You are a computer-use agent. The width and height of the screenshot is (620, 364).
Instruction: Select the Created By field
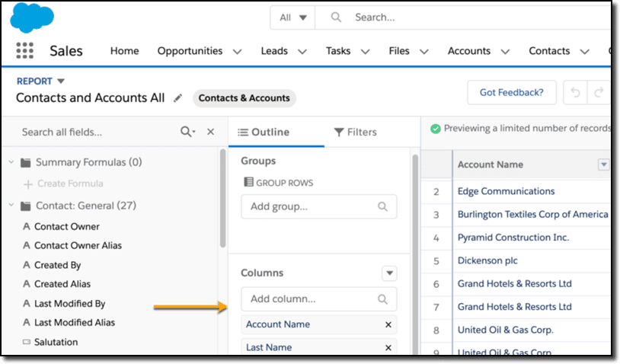[57, 265]
